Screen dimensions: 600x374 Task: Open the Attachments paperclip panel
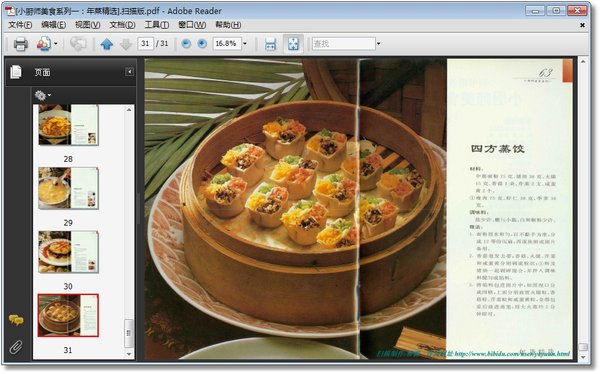[x=16, y=347]
